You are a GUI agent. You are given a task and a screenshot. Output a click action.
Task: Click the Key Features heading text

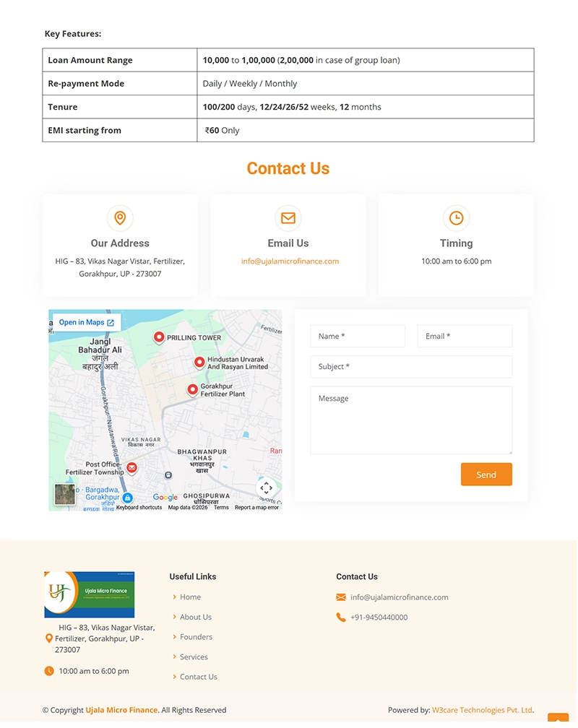coord(73,34)
